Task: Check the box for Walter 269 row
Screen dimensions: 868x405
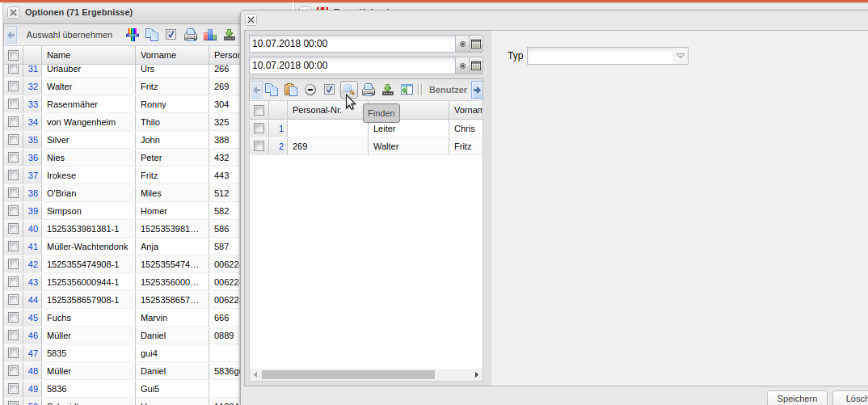Action: (259, 146)
